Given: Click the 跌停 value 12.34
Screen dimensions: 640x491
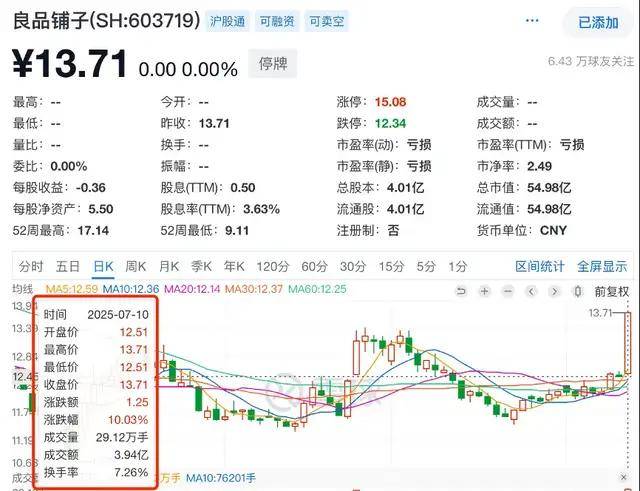Looking at the screenshot, I should coord(391,123).
